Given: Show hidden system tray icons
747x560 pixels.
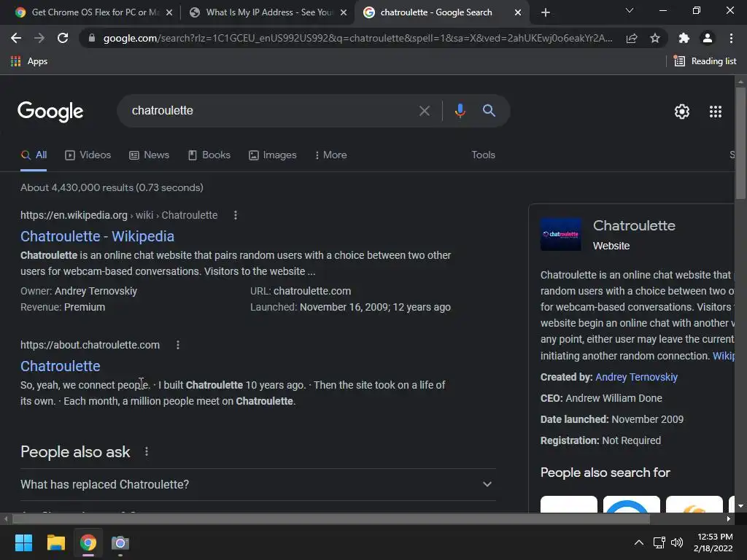Looking at the screenshot, I should coord(639,542).
